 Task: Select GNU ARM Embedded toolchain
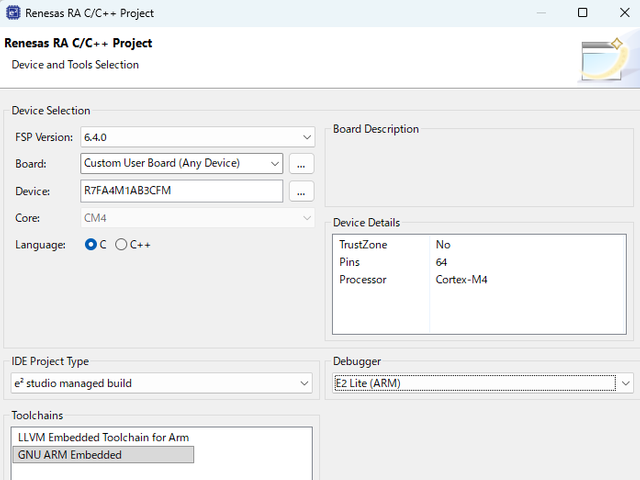coord(103,455)
